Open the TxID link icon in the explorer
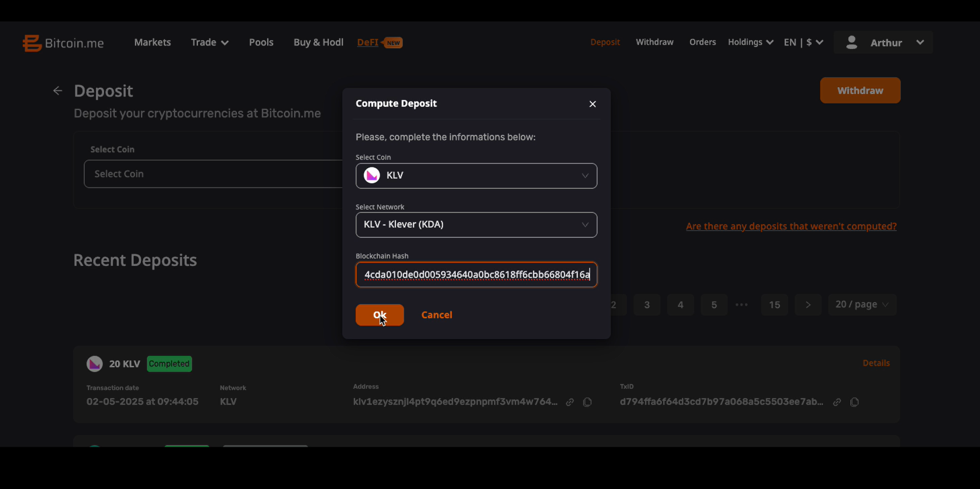This screenshot has height=489, width=980. (837, 402)
